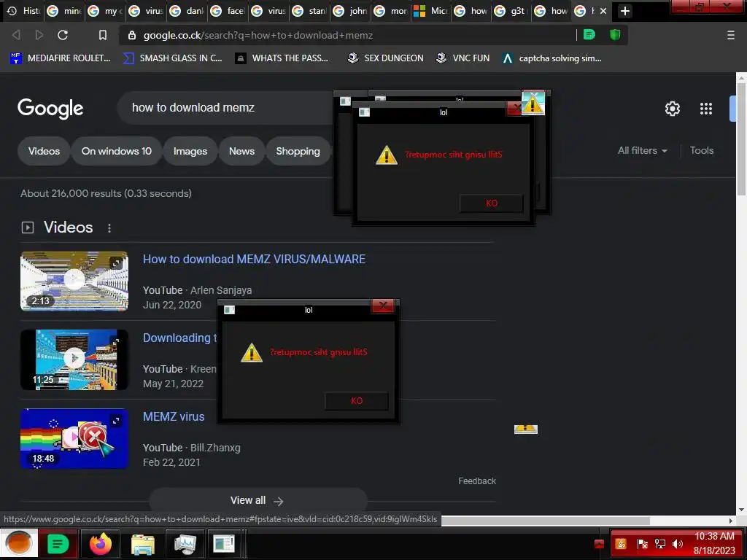Image resolution: width=747 pixels, height=560 pixels.
Task: Open the Google apps grid
Action: coord(706,109)
